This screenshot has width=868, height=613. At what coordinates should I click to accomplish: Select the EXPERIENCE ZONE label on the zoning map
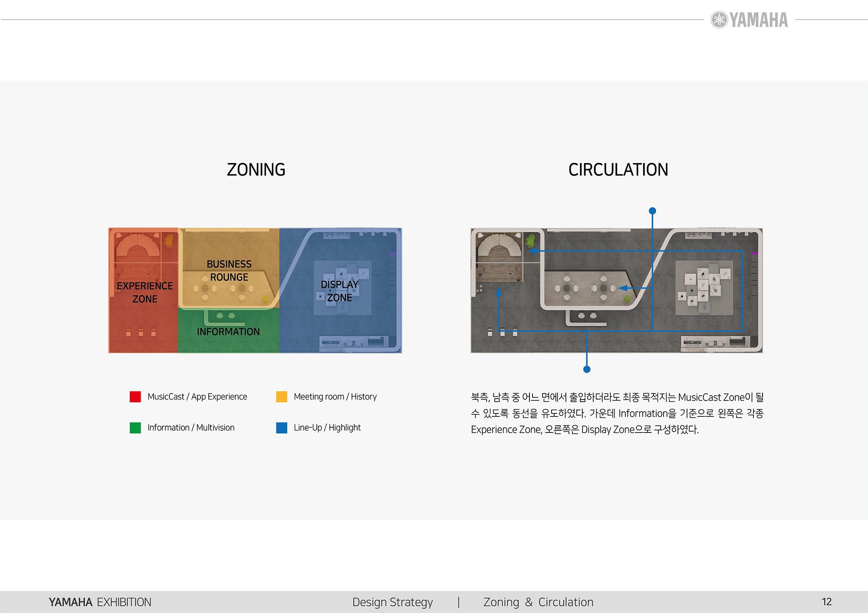click(145, 292)
